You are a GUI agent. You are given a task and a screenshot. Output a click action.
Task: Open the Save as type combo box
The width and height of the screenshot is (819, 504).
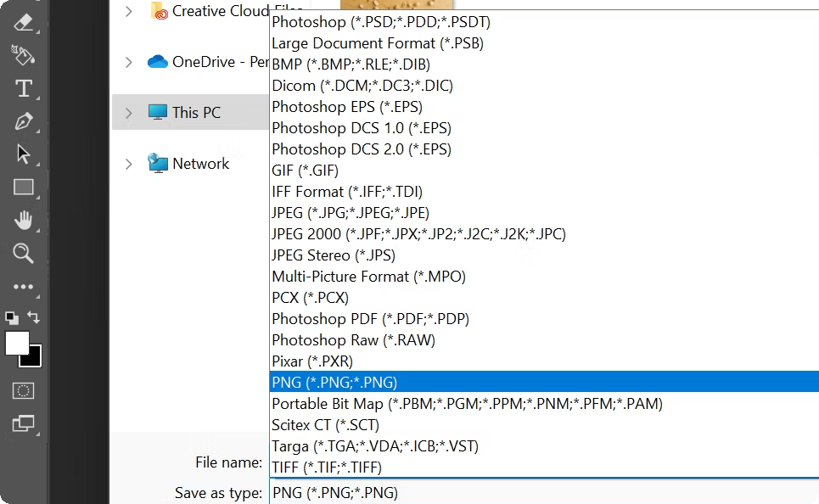point(543,493)
